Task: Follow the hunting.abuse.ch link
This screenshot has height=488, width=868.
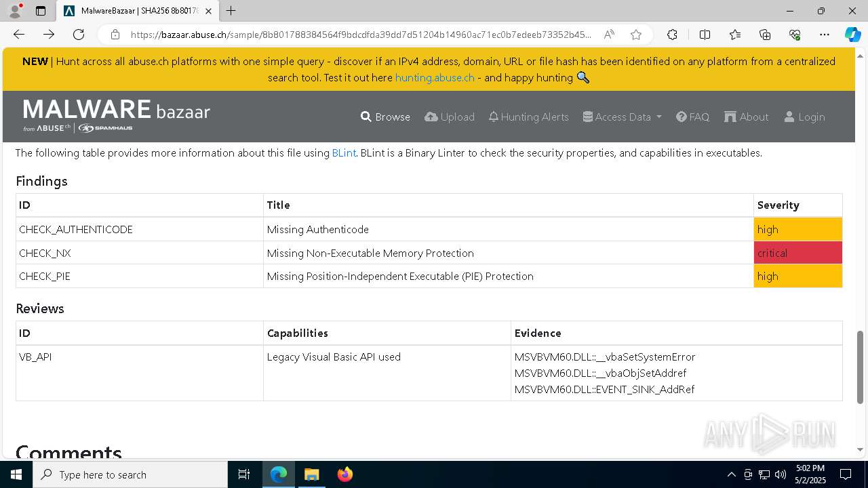Action: pyautogui.click(x=435, y=77)
